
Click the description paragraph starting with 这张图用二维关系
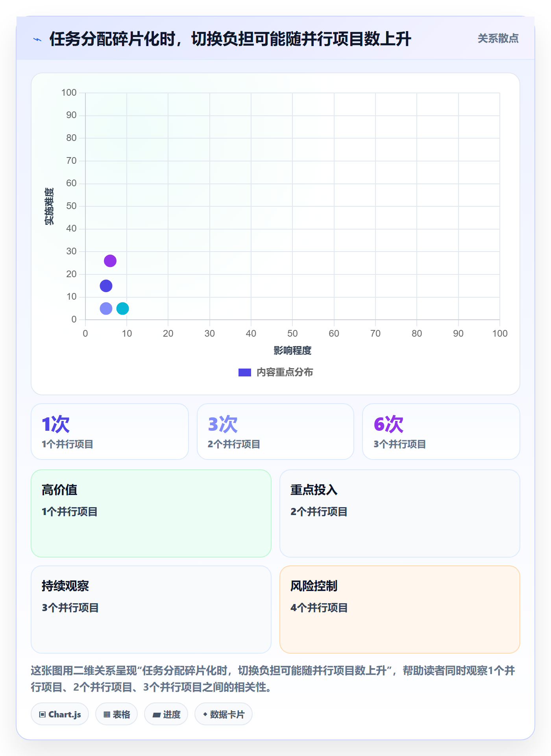[x=273, y=679]
